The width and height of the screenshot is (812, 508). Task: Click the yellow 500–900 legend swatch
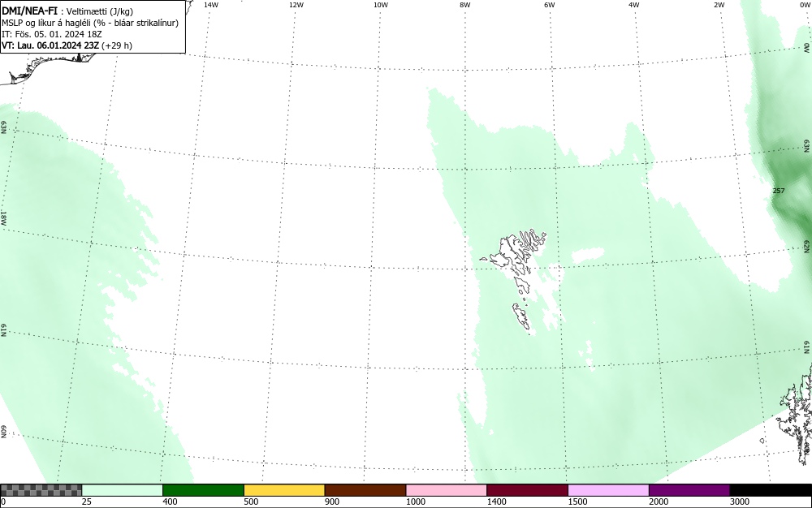[x=284, y=490]
